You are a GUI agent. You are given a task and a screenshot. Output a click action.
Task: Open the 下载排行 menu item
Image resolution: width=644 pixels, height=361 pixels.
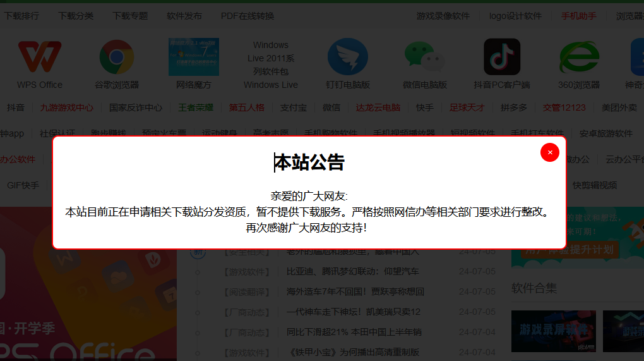[x=21, y=16]
